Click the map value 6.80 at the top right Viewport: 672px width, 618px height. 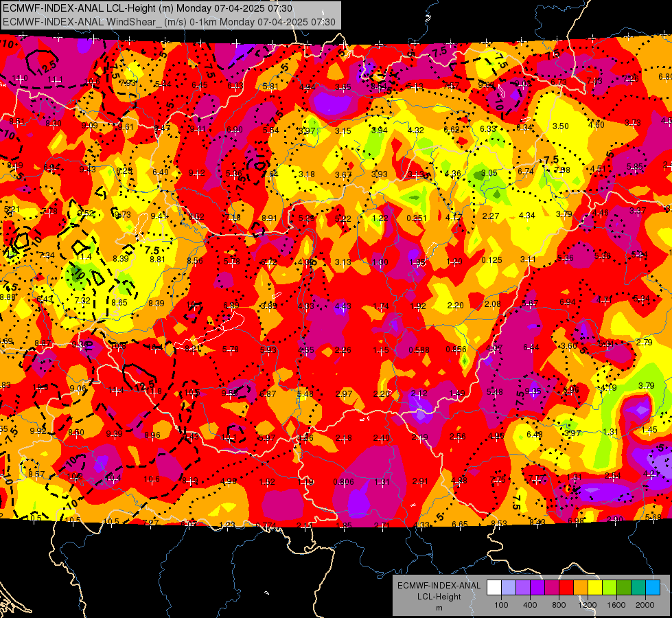tap(664, 77)
